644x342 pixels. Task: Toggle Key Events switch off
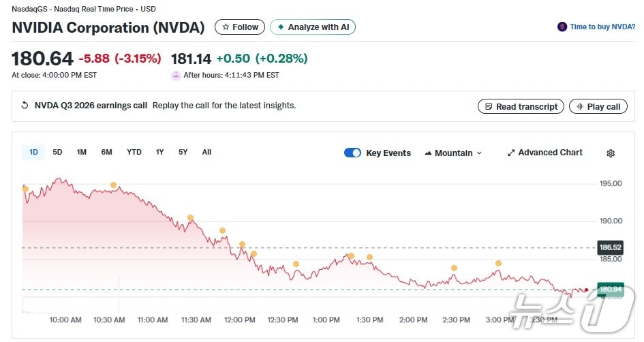[352, 153]
